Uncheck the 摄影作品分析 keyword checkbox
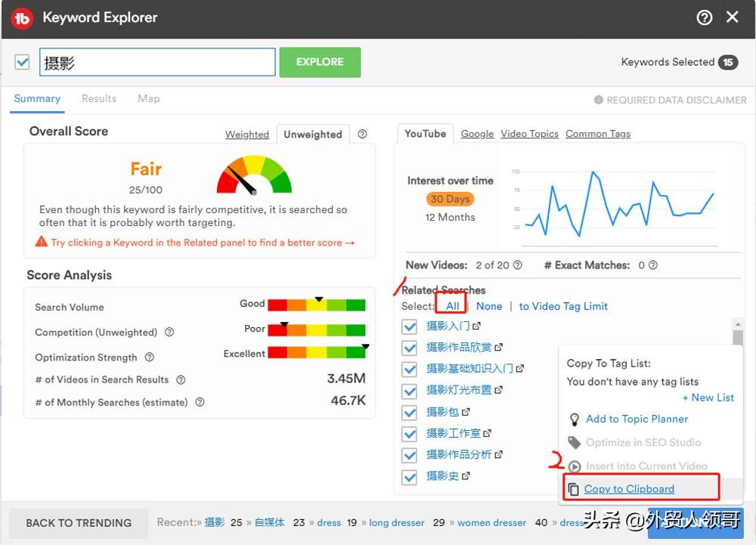Screen dimensions: 756x545 (409, 455)
